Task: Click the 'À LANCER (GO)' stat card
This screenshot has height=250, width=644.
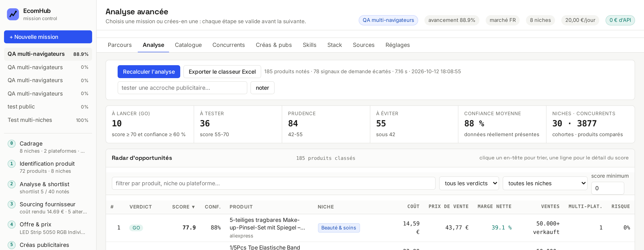Action: [x=150, y=124]
